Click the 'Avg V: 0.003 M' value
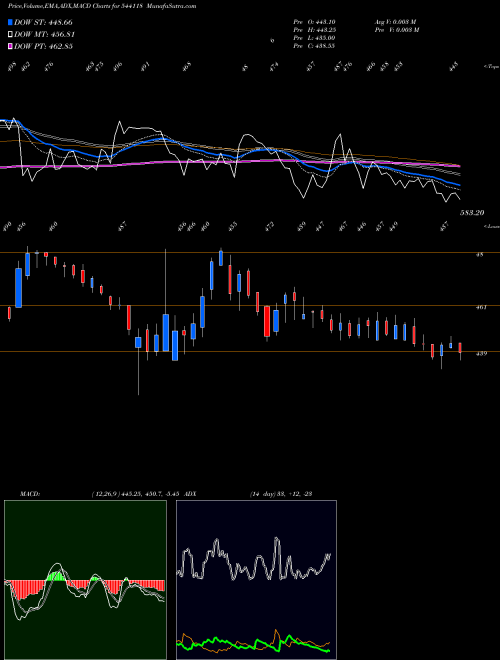Viewport: 500px width, 660px height. [x=396, y=22]
